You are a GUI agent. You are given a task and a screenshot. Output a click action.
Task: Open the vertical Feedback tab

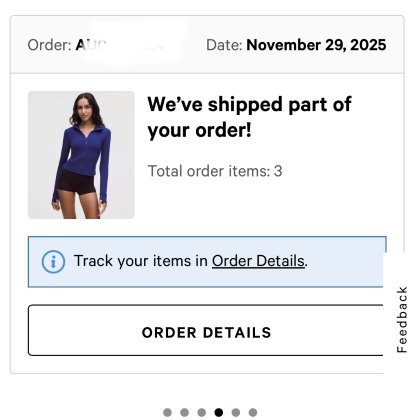tap(402, 319)
